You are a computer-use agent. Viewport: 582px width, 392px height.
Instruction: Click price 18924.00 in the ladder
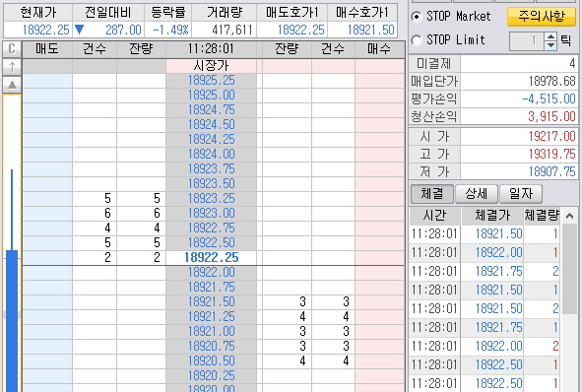coord(211,155)
